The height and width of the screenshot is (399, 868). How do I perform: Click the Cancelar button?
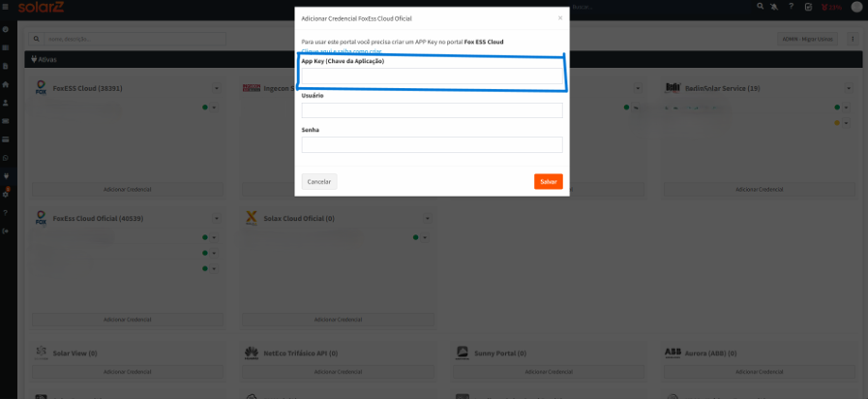tap(319, 182)
